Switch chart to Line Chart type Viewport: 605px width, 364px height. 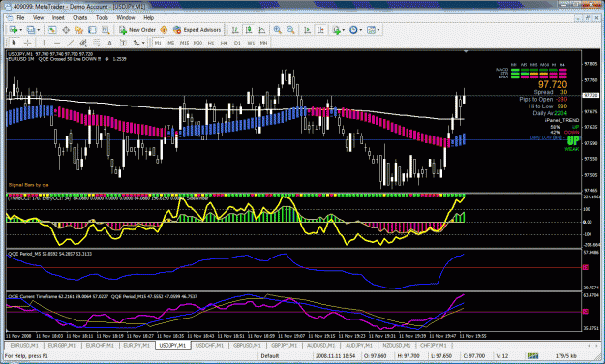point(262,30)
